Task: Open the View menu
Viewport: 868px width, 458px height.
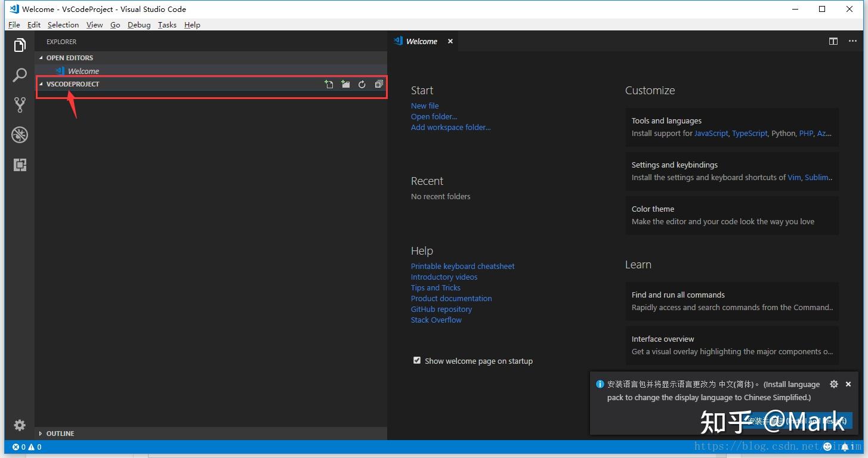Action: click(x=95, y=24)
